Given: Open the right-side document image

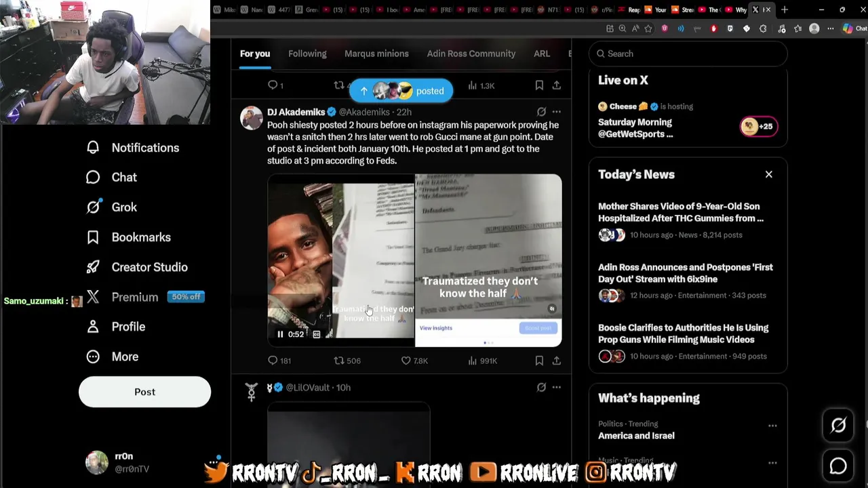Looking at the screenshot, I should [488, 260].
